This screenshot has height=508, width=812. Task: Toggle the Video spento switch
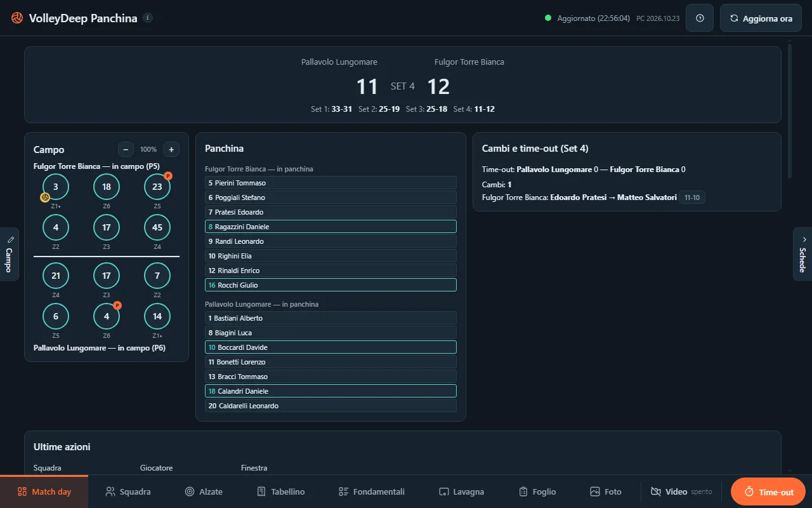681,491
